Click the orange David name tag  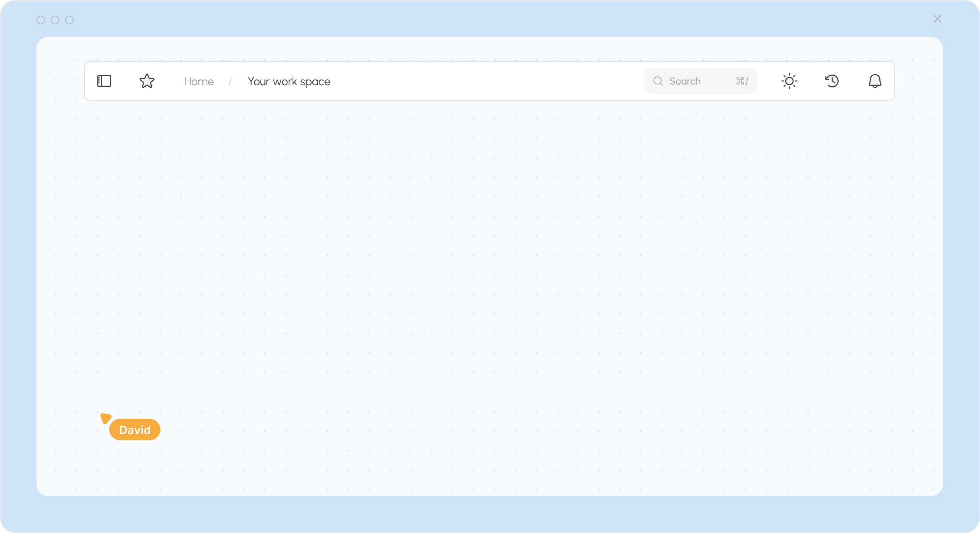point(135,430)
